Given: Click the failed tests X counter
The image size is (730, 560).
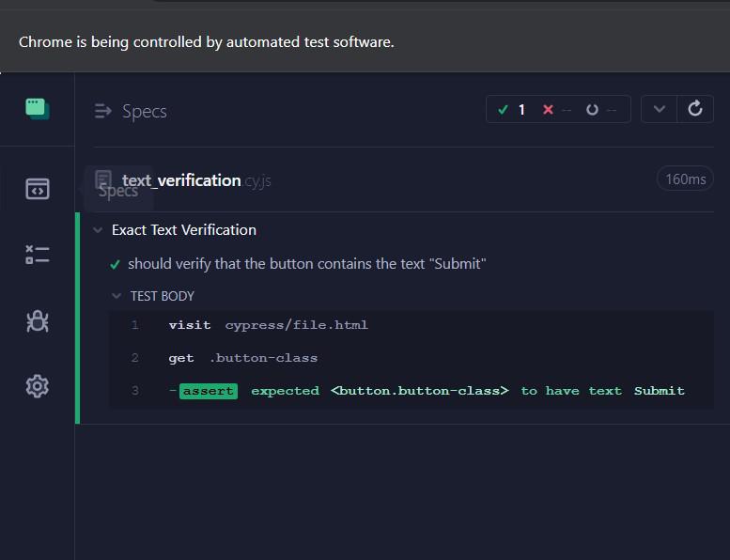Looking at the screenshot, I should point(556,109).
